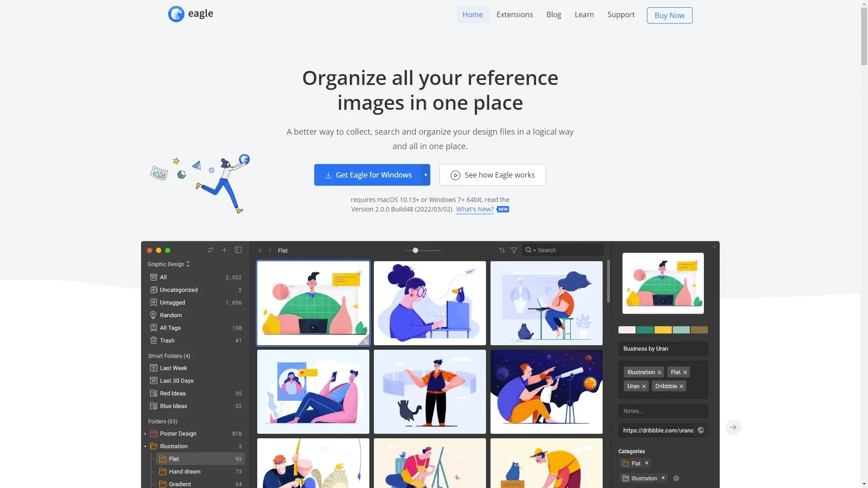Open the Extensions nav item
The image size is (868, 488).
(514, 14)
